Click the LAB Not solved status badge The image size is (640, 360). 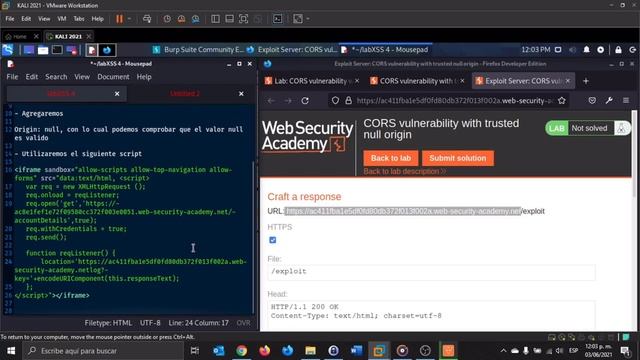tap(588, 128)
